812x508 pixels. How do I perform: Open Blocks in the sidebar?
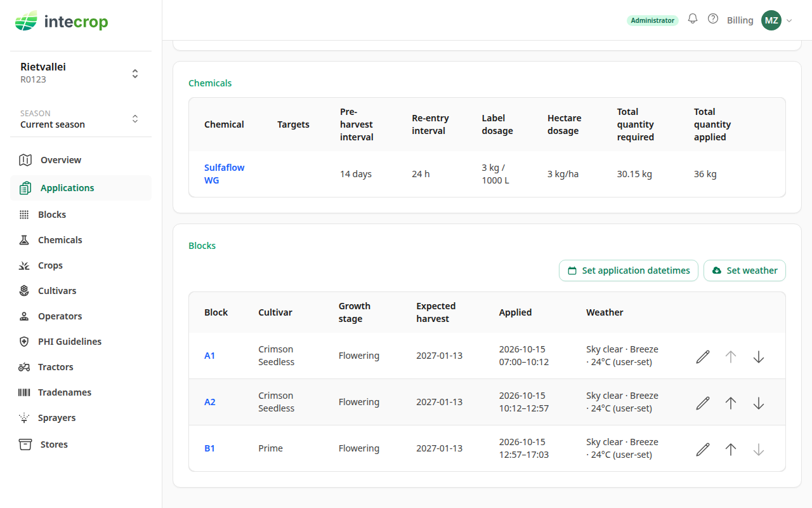(81, 215)
